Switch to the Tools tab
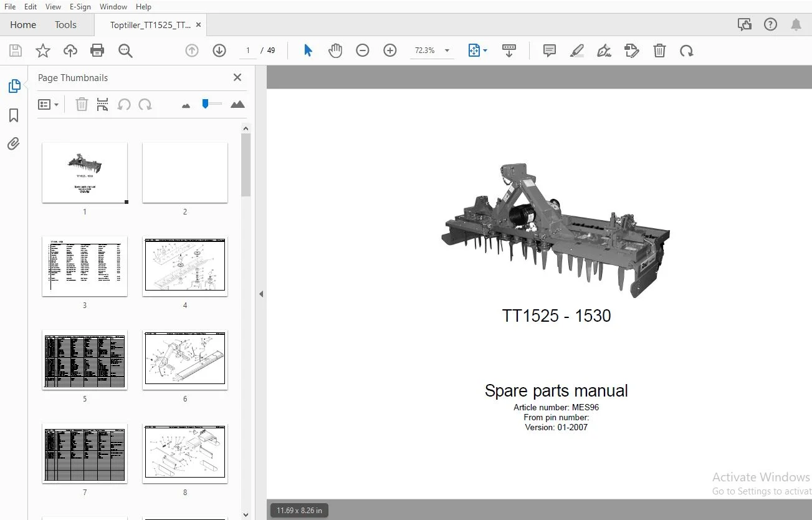 [x=65, y=25]
